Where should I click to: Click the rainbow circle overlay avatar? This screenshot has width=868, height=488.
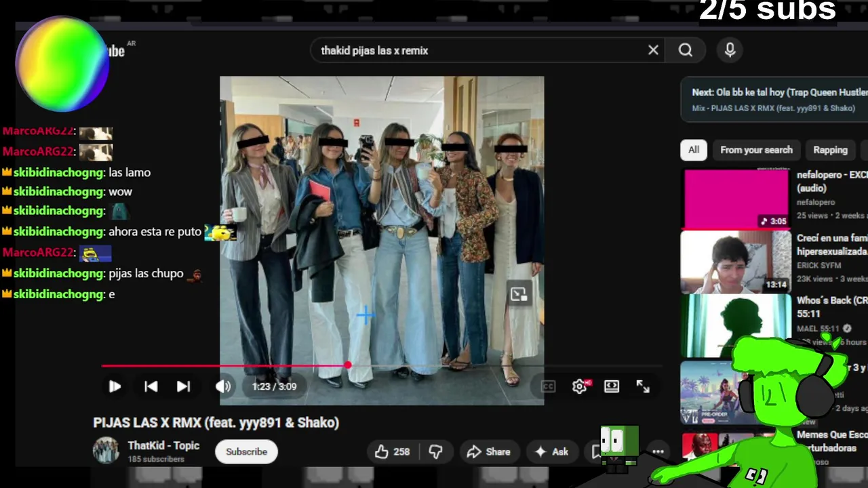point(62,64)
